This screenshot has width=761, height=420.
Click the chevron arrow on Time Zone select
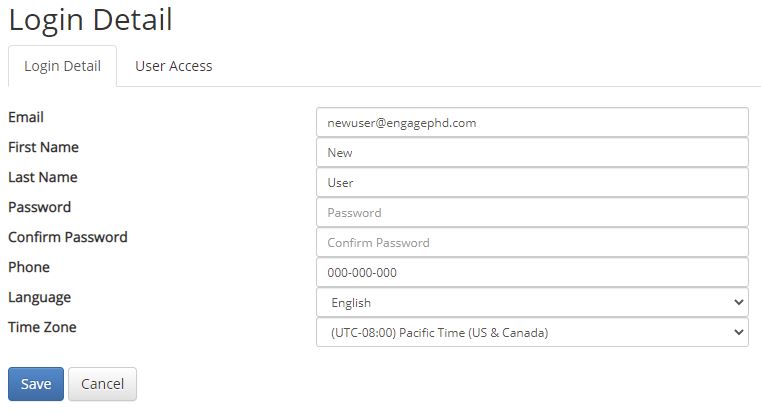coord(739,333)
